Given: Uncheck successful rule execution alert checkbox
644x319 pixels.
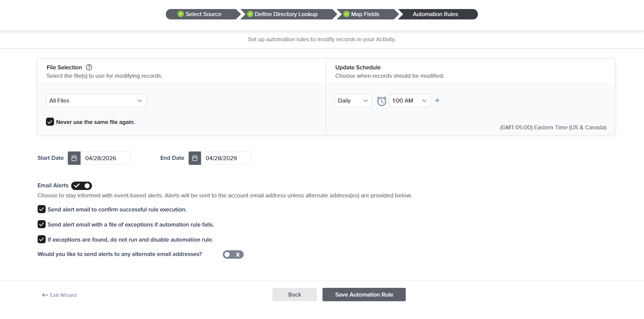Looking at the screenshot, I should 42,209.
